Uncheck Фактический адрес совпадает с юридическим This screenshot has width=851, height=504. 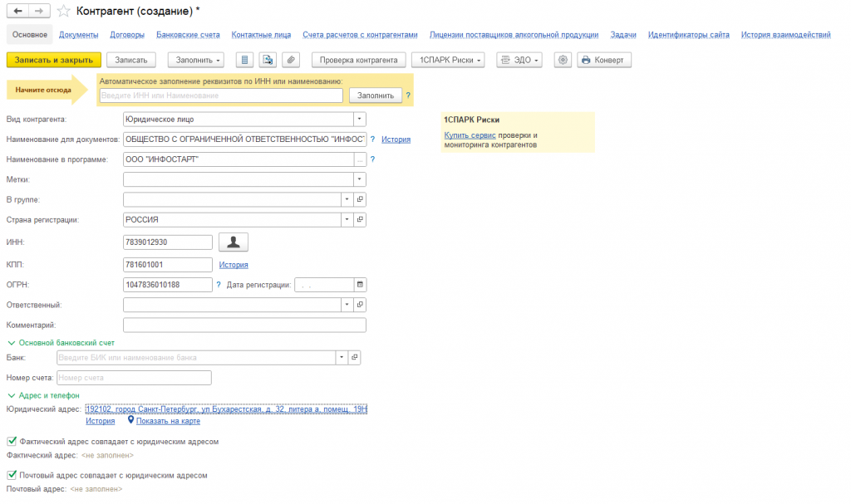click(12, 441)
